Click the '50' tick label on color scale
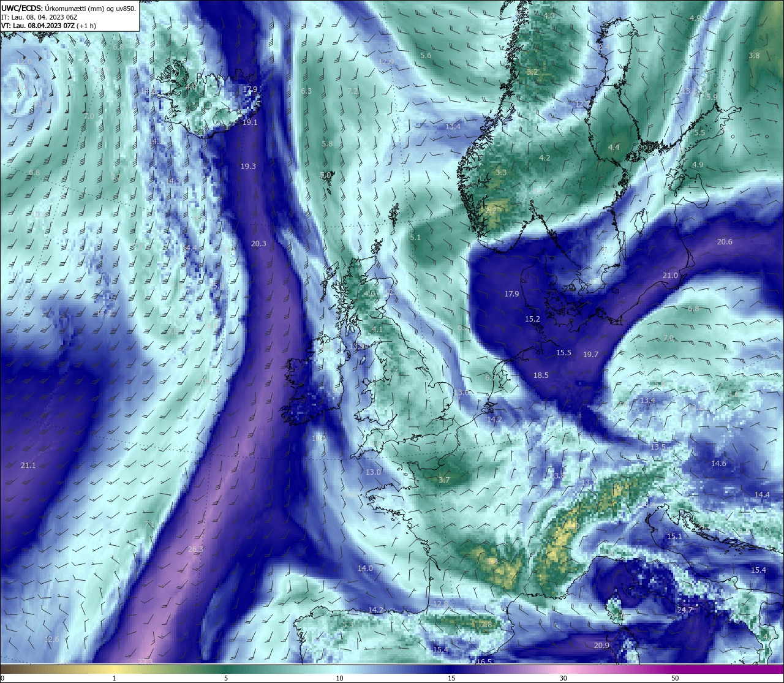The height and width of the screenshot is (683, 784). click(675, 678)
